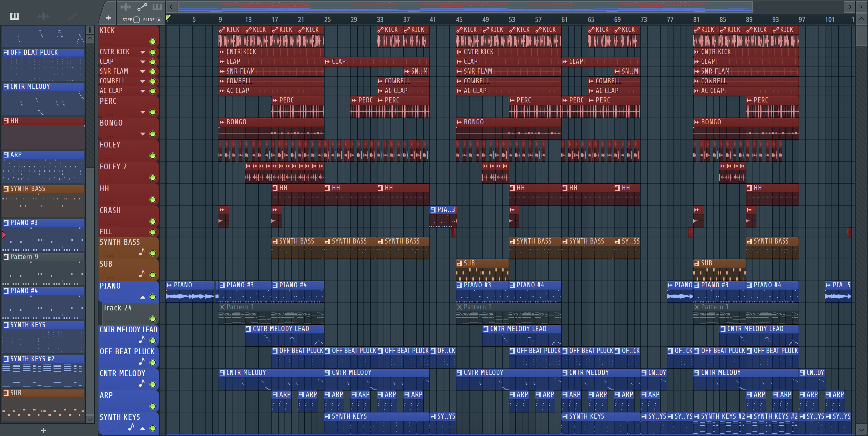The image size is (868, 436).
Task: Enable the SLIDE radio option
Action: point(159,19)
